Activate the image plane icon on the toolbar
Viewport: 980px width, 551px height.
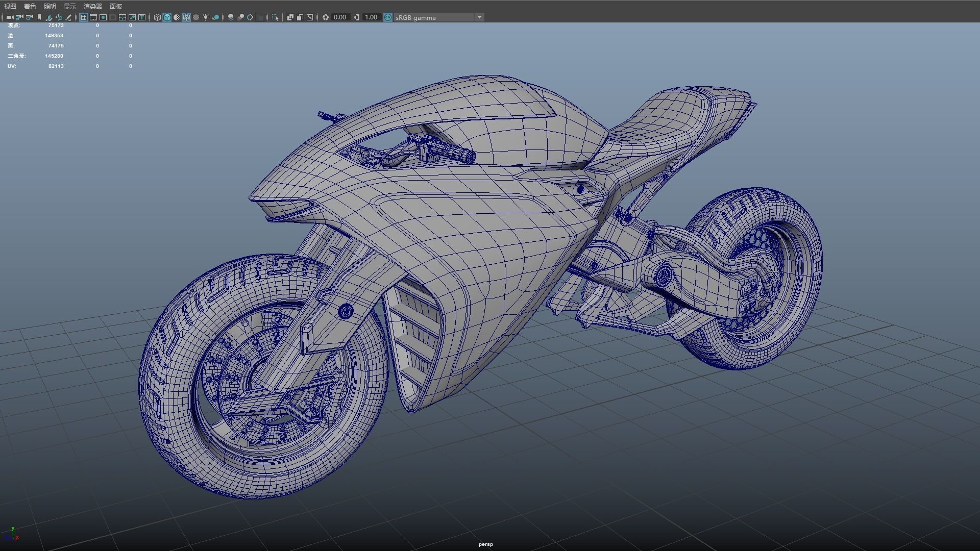pyautogui.click(x=49, y=17)
